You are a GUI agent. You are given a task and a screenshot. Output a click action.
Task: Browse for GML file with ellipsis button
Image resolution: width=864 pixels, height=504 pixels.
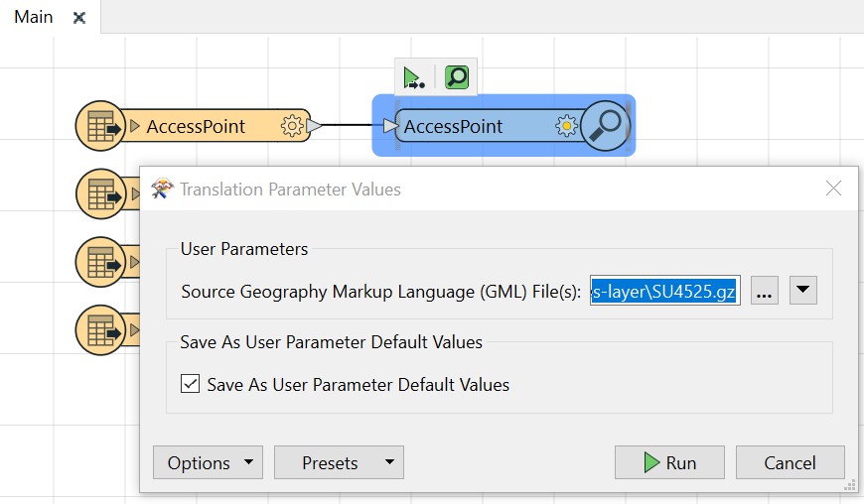coord(765,291)
